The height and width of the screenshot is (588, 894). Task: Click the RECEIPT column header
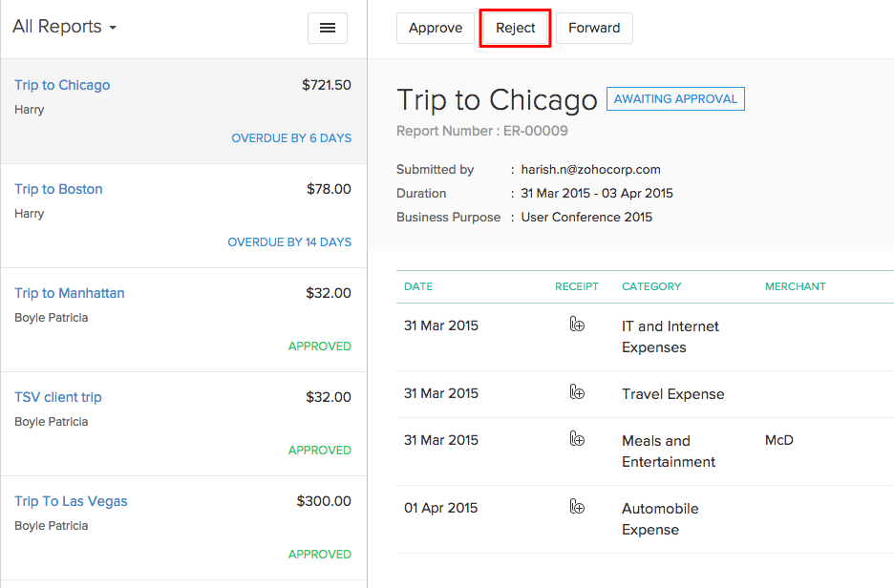point(577,286)
